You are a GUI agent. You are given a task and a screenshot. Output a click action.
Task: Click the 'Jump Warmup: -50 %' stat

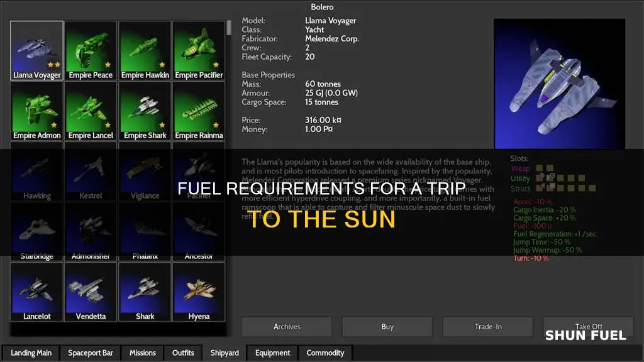pos(548,250)
